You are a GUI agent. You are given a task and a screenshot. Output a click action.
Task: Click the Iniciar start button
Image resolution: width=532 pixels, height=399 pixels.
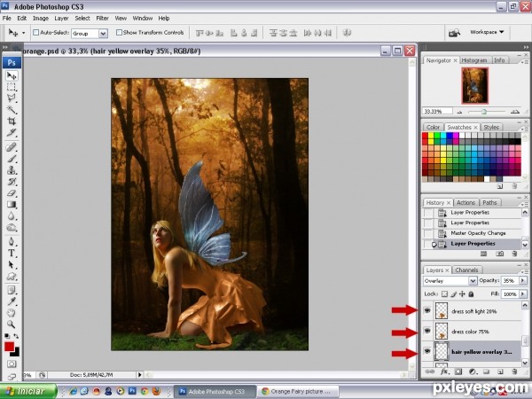28,391
